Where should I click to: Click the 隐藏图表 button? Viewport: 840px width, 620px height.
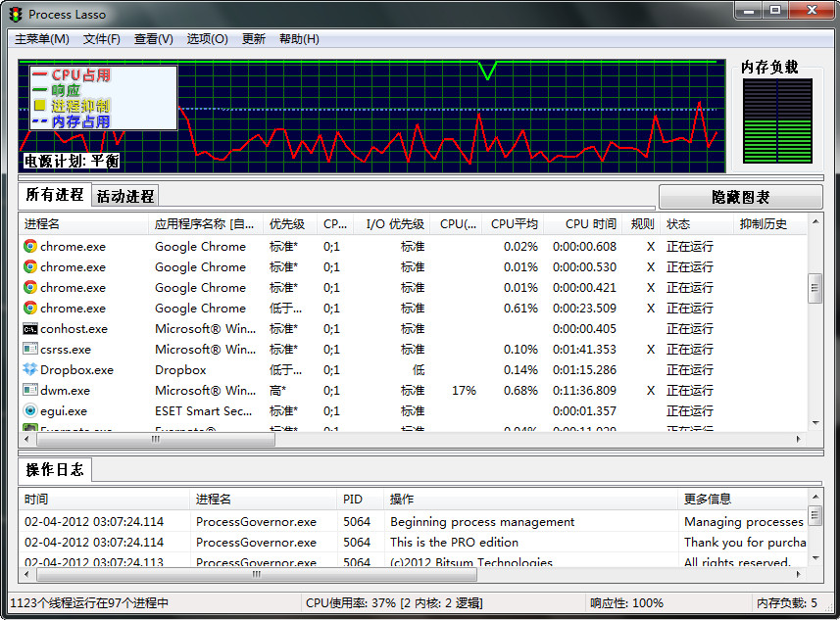click(740, 197)
